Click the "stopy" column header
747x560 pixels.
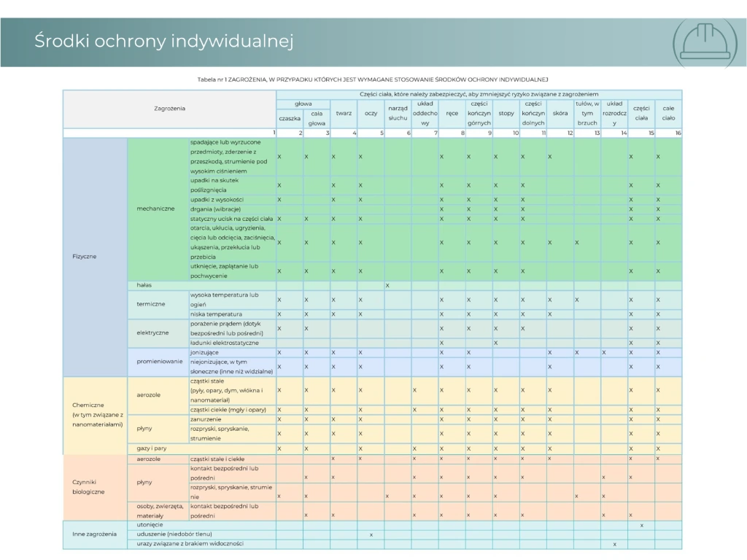pyautogui.click(x=506, y=113)
